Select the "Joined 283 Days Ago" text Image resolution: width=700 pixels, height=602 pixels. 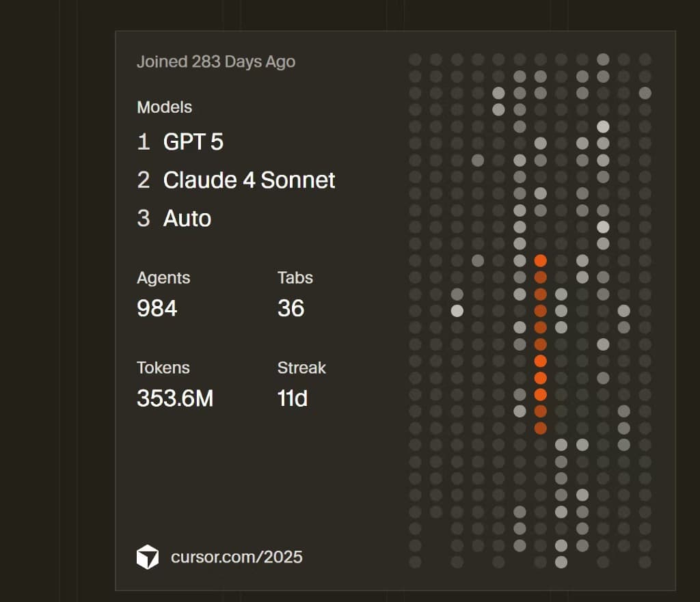pyautogui.click(x=216, y=61)
